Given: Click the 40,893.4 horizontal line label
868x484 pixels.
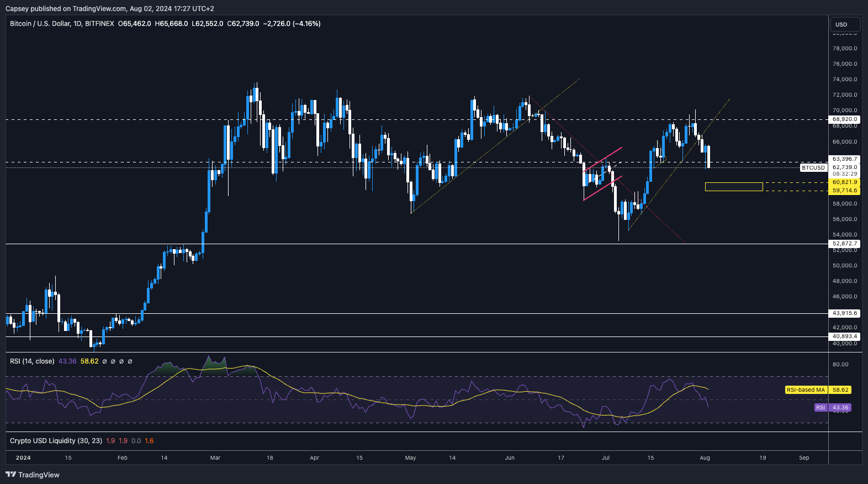Looking at the screenshot, I should coord(845,336).
